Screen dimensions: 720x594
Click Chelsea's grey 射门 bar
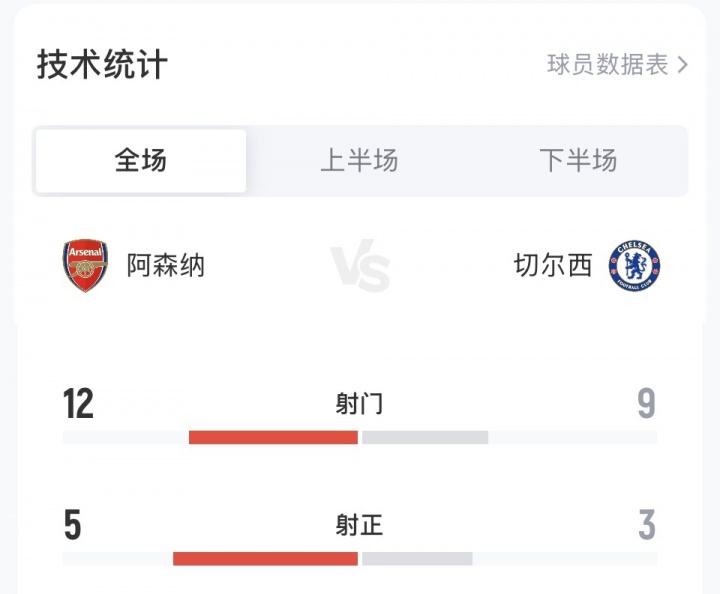(x=425, y=437)
